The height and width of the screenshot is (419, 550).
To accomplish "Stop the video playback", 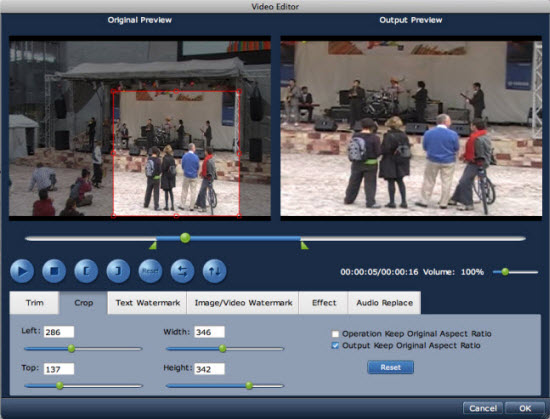I will 54,271.
